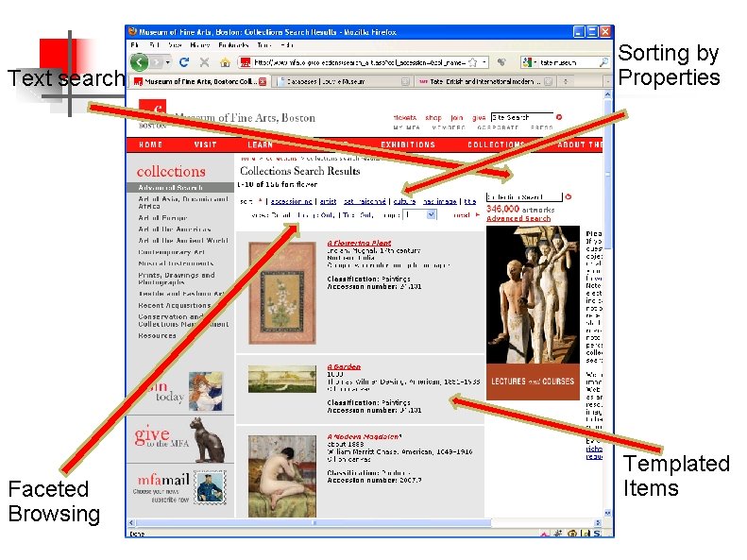The width and height of the screenshot is (747, 560).
Task: Open the Advanced Search link under 346,000 artworks
Action: pyautogui.click(x=518, y=218)
